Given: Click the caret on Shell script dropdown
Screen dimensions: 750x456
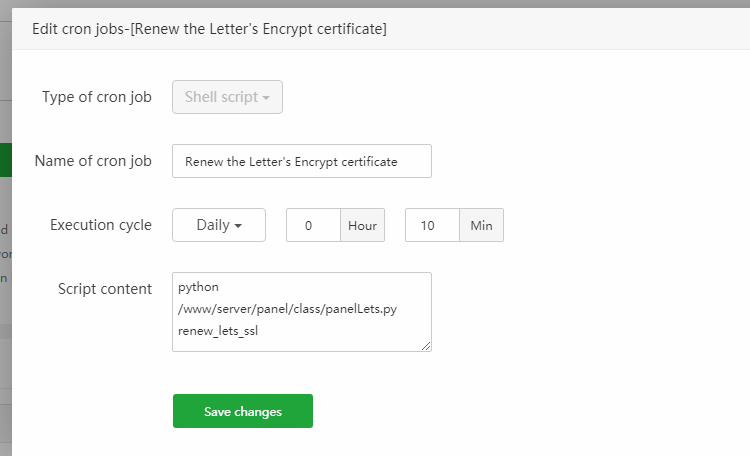Looking at the screenshot, I should [267, 98].
